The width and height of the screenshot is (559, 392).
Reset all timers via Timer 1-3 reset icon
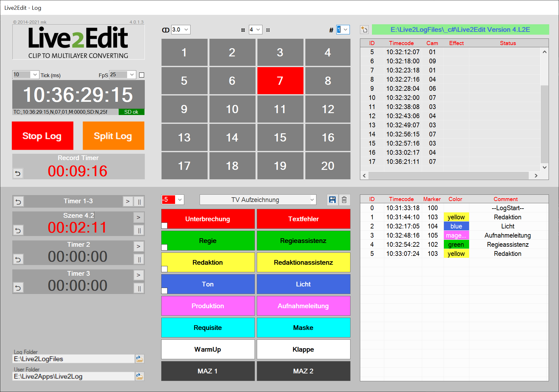[18, 202]
